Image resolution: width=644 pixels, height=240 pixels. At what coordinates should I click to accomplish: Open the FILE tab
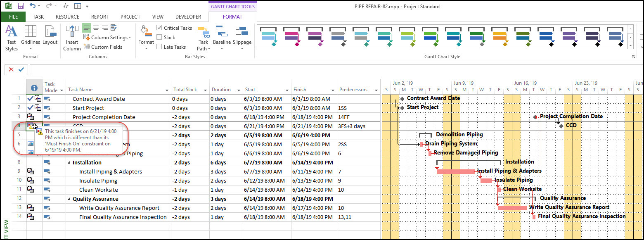pos(13,17)
